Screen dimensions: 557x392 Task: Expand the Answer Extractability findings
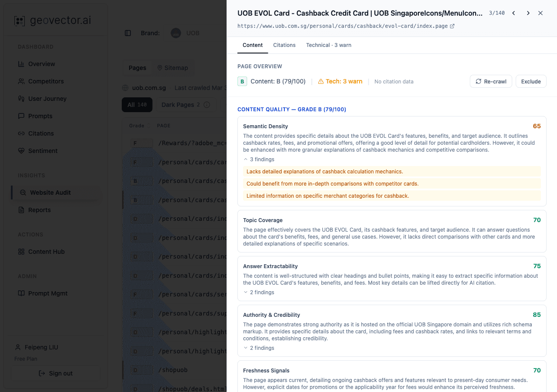pyautogui.click(x=258, y=292)
